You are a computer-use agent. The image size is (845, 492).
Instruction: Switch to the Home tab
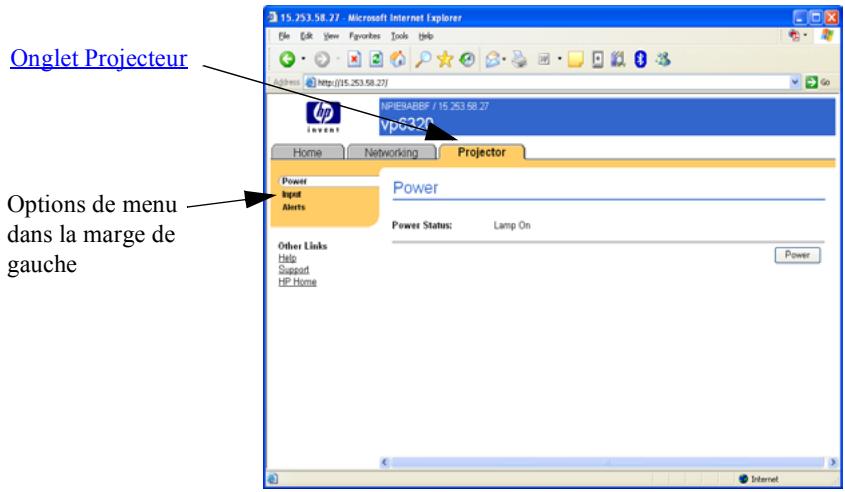click(x=307, y=153)
